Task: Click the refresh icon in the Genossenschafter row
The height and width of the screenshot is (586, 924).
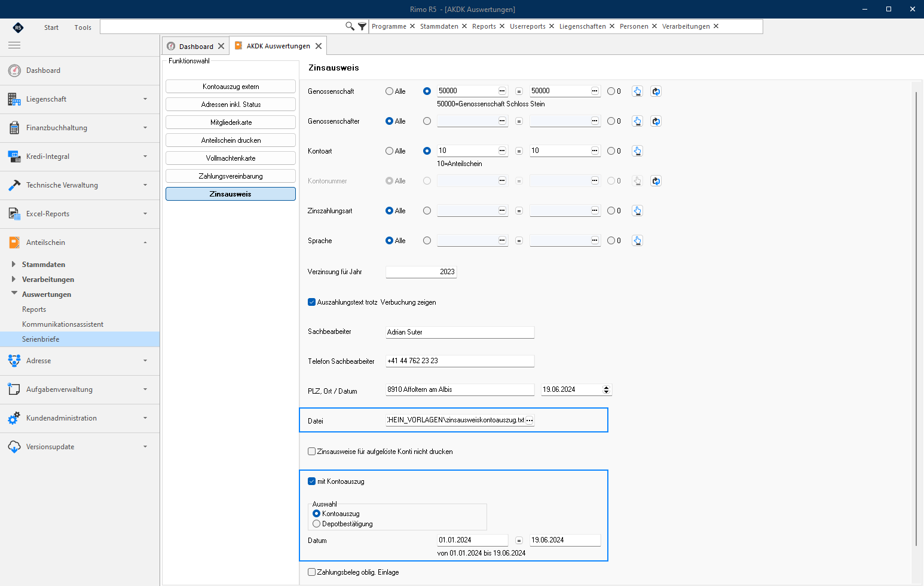Action: point(656,121)
